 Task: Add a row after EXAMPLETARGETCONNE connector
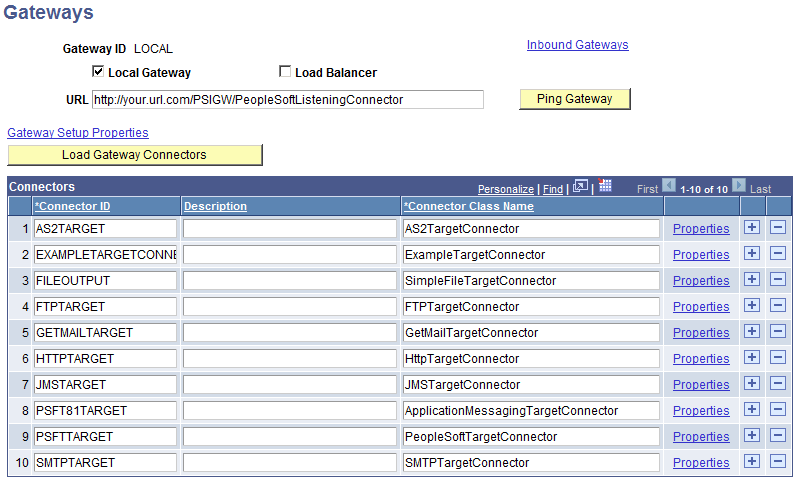click(x=752, y=253)
